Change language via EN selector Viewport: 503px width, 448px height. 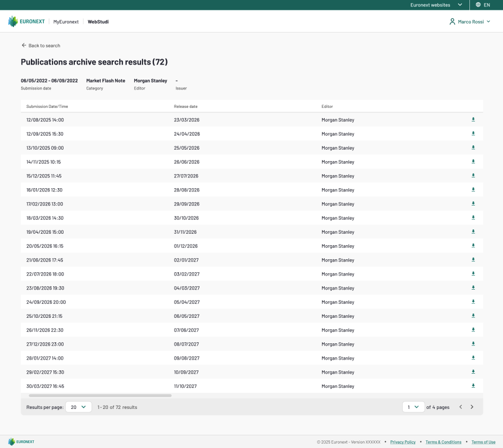[487, 5]
